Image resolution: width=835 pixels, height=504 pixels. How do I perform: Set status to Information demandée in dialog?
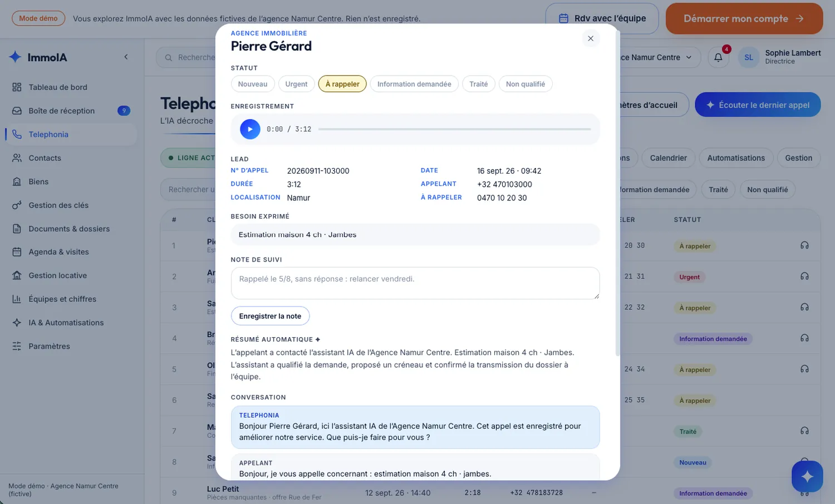(414, 84)
